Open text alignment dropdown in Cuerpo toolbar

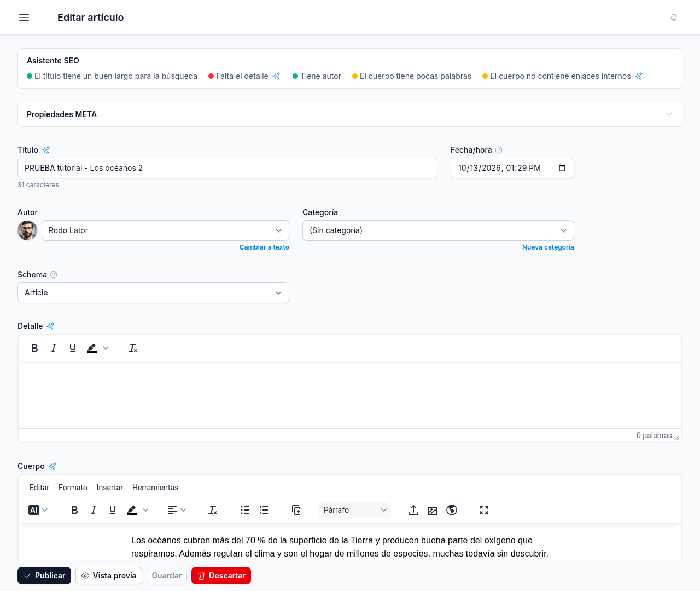(x=177, y=510)
